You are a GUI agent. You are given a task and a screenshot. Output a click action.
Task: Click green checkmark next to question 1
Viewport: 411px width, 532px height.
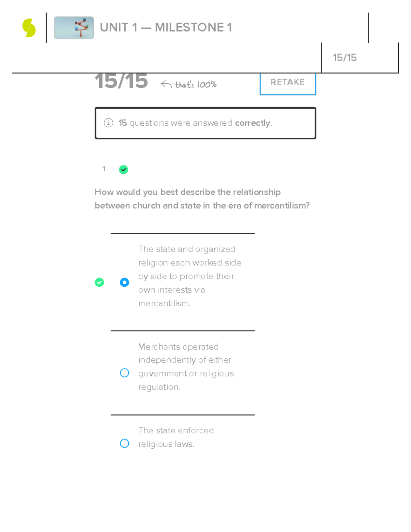pos(123,169)
